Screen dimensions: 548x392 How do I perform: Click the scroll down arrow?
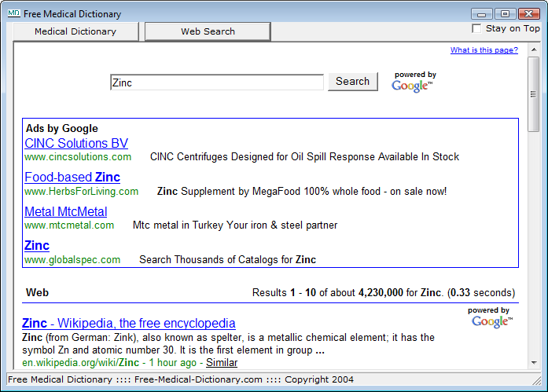[x=534, y=363]
